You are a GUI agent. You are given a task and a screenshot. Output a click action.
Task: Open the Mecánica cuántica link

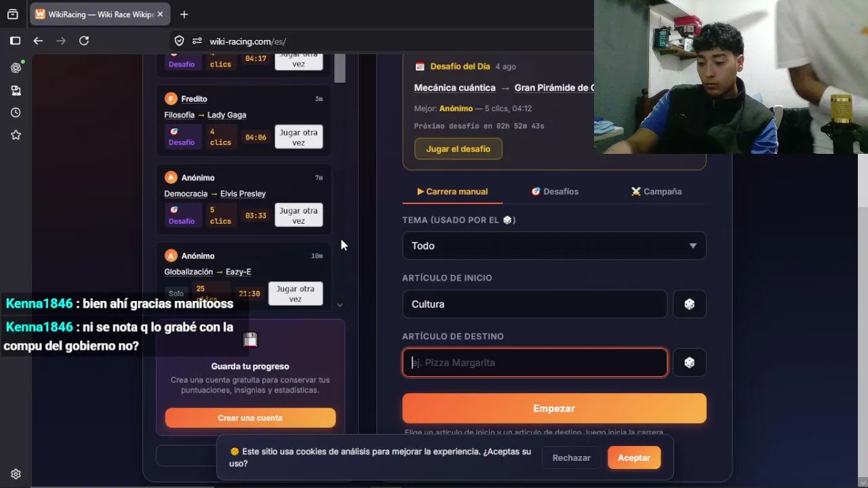click(x=455, y=88)
